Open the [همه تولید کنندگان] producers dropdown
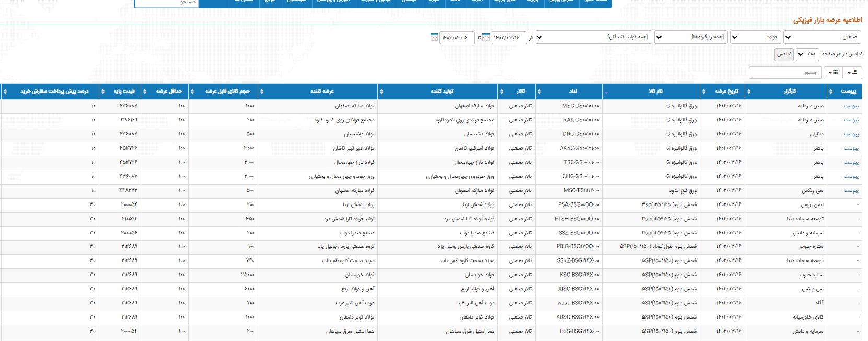This screenshot has width=868, height=341. coord(593,37)
